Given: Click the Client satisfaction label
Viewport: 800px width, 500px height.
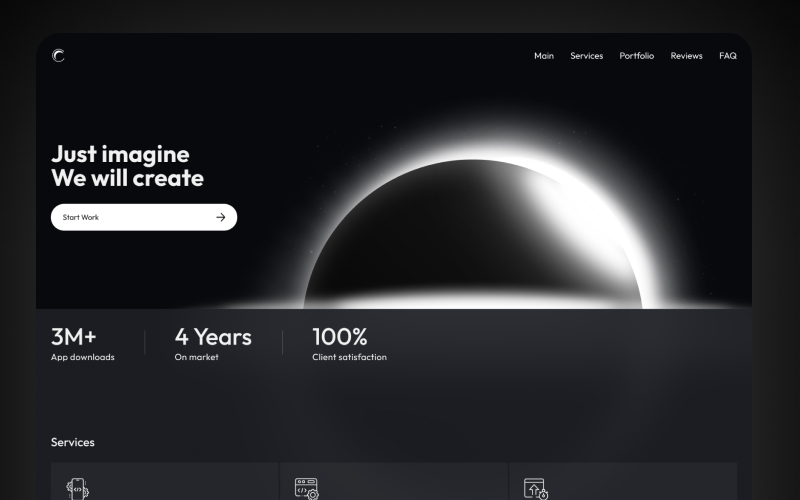Looking at the screenshot, I should point(349,357).
